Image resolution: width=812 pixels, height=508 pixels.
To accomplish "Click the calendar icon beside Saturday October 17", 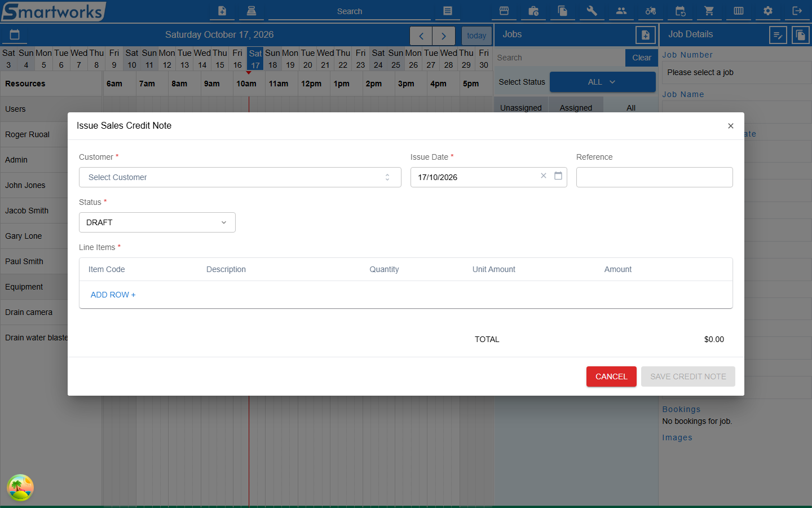I will coord(15,34).
